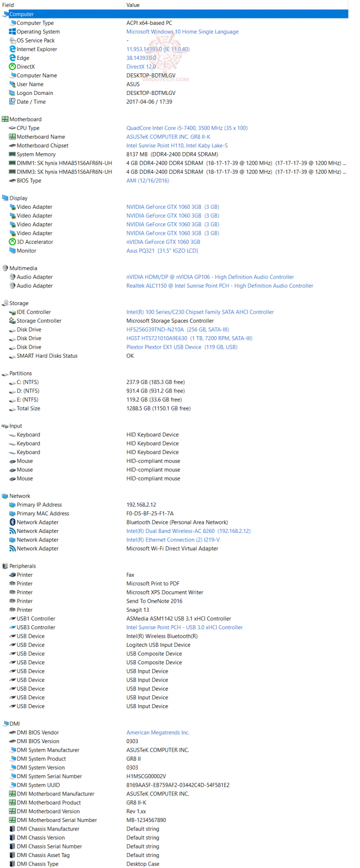360x868 pixels.
Task: Select the Microsoft Storage Spaces Controller value
Action: (x=170, y=321)
